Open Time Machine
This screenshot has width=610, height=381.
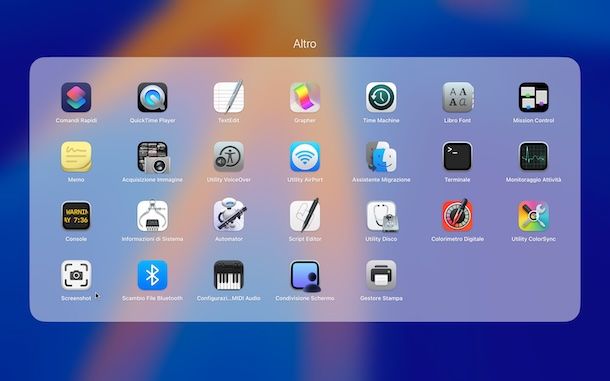pos(381,97)
